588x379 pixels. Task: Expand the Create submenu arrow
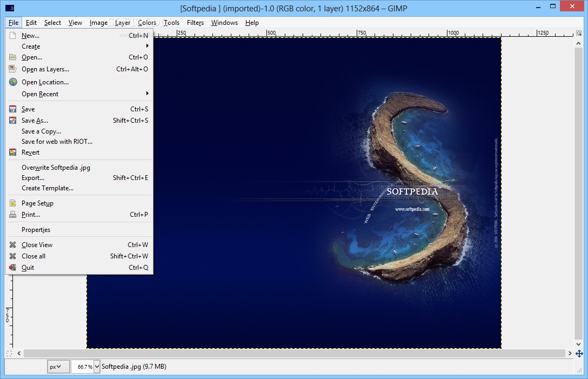148,46
